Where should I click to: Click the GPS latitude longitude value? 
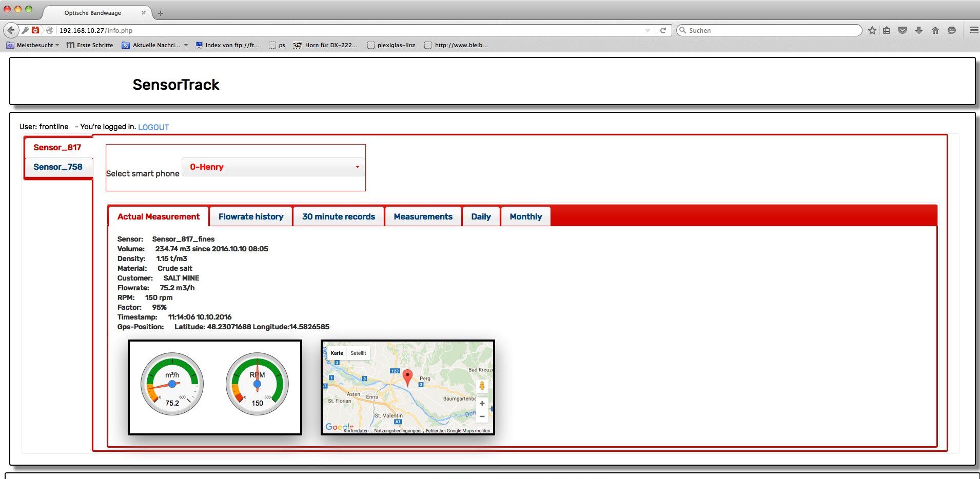[252, 327]
